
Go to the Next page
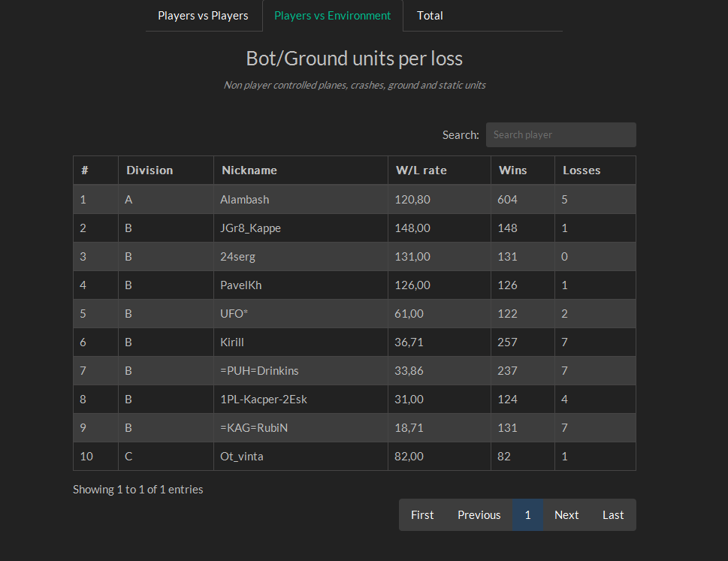coord(566,515)
